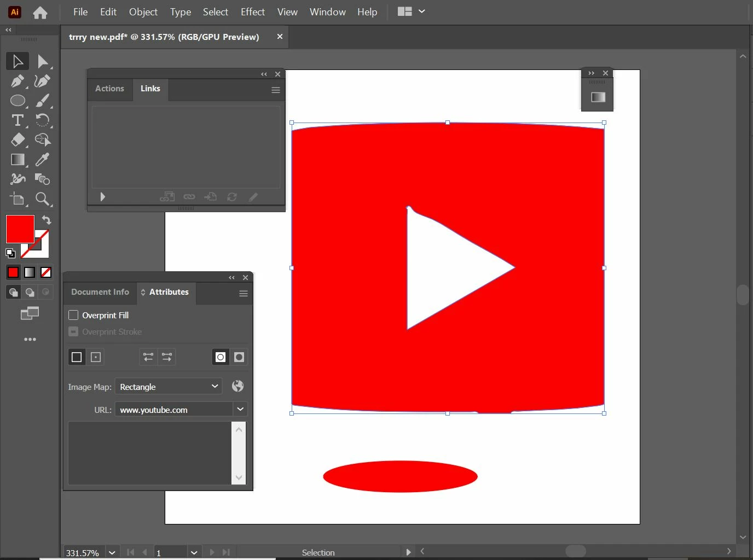Select the Zoom tool magnifier

(42, 199)
